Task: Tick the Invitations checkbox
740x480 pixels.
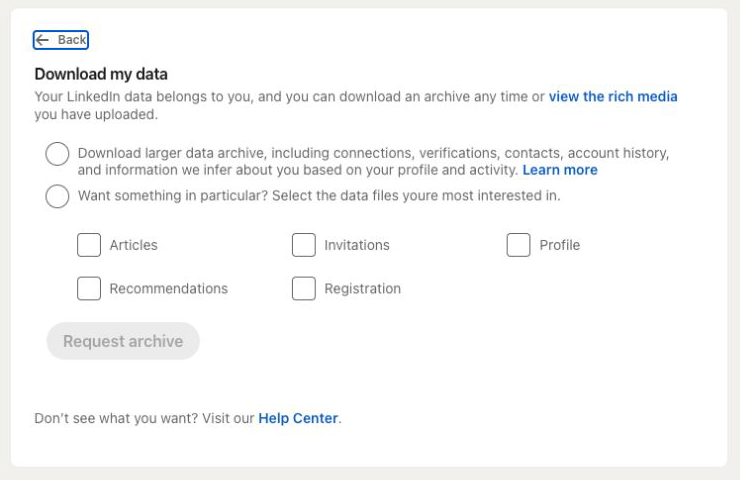Action: point(303,245)
